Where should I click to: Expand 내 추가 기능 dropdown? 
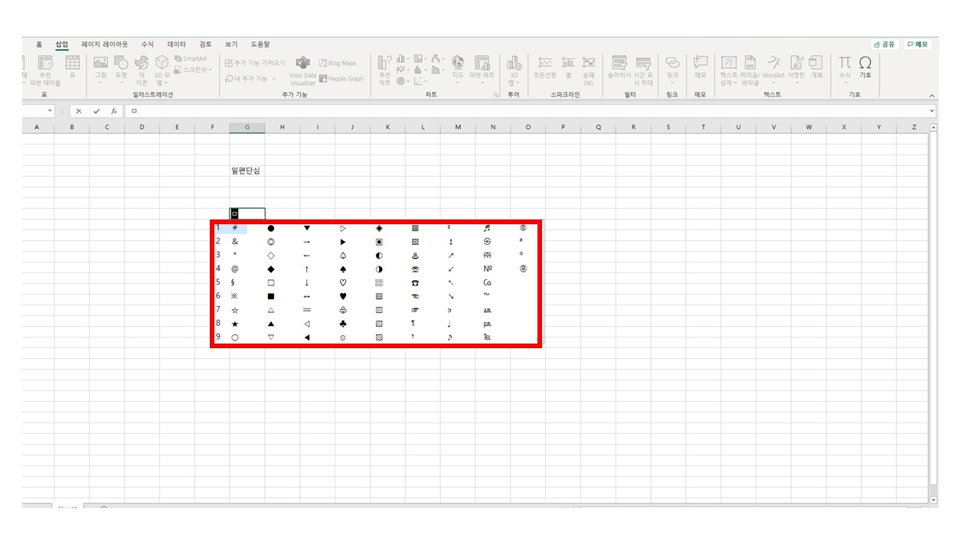pos(250,79)
